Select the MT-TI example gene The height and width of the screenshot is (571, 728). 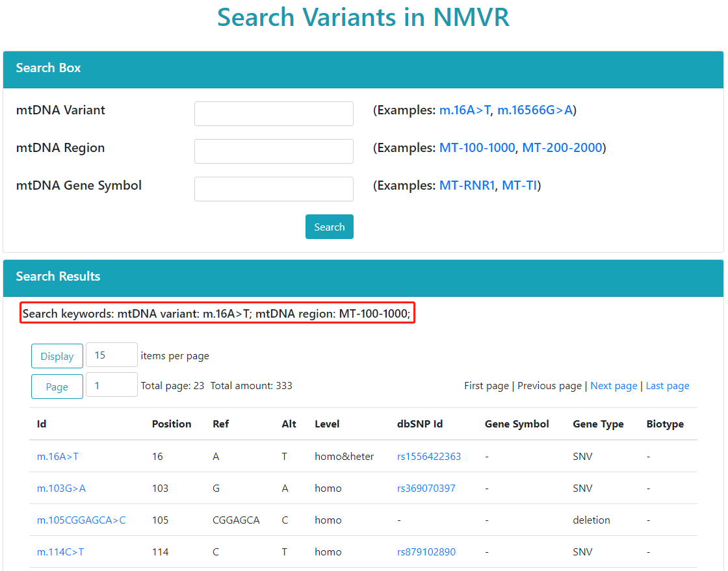(x=519, y=186)
